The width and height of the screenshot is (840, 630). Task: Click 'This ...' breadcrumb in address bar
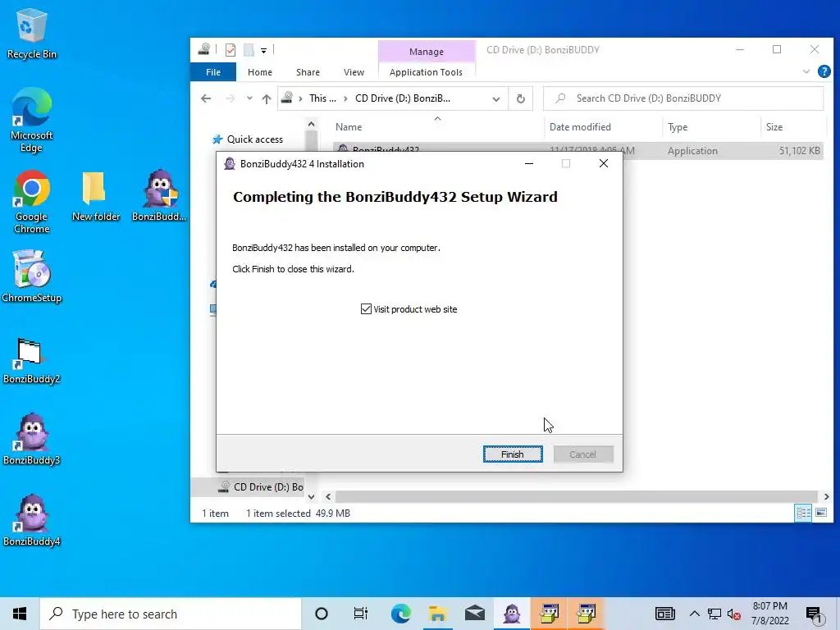coord(322,98)
